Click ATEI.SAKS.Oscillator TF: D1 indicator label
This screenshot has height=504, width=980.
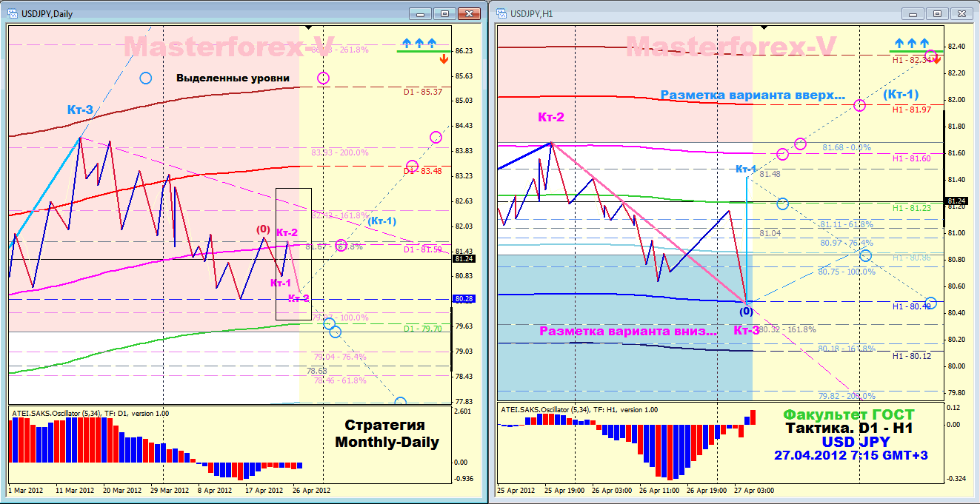click(x=90, y=413)
